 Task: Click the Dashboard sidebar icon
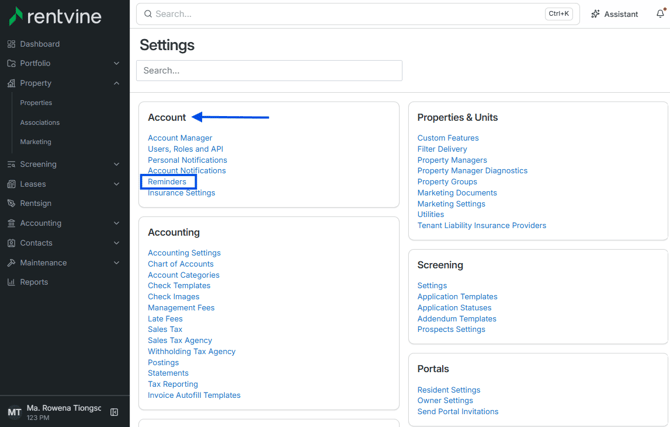[x=11, y=44]
